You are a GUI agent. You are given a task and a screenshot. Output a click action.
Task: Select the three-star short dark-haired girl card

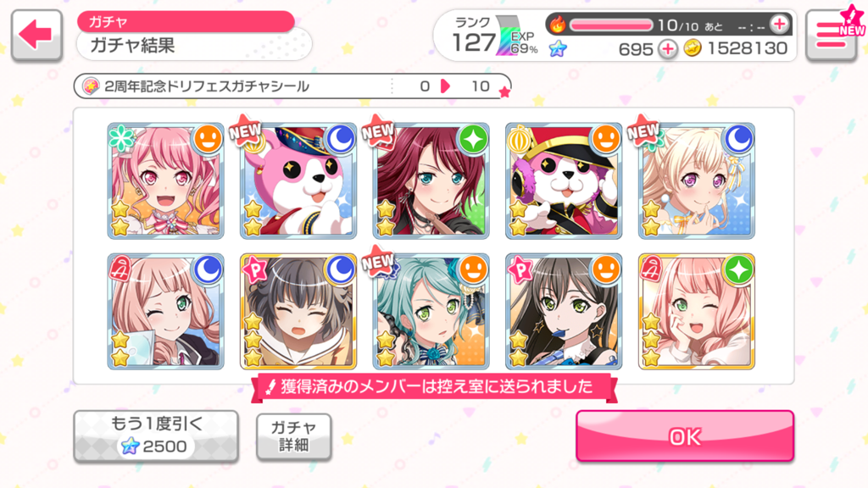[x=298, y=312]
